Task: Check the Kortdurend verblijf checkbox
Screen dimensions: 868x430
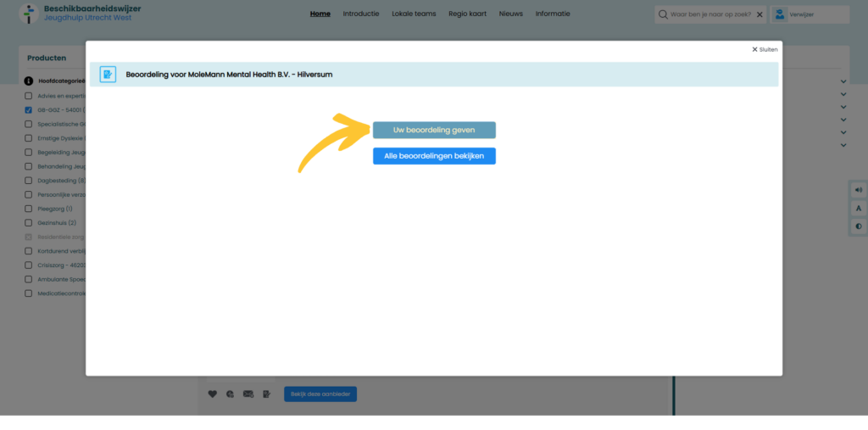Action: click(28, 251)
